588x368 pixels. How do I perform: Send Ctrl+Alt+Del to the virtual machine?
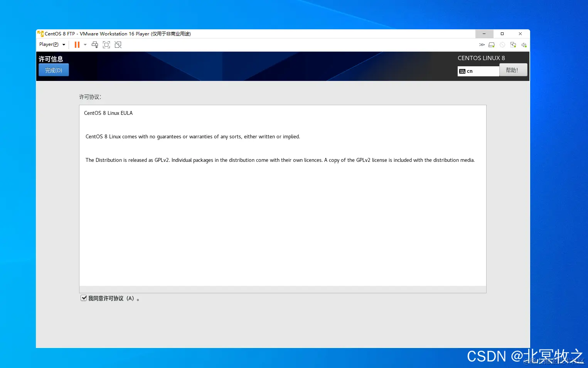(x=95, y=45)
